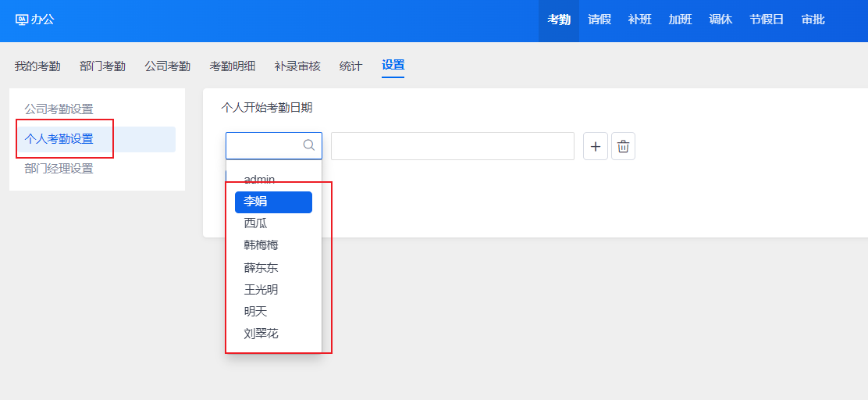The height and width of the screenshot is (400, 868).
Task: Open the 请假 top menu
Action: [599, 20]
